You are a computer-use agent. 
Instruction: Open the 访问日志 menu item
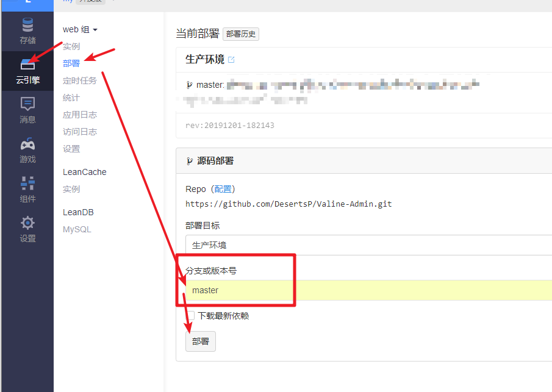(80, 132)
